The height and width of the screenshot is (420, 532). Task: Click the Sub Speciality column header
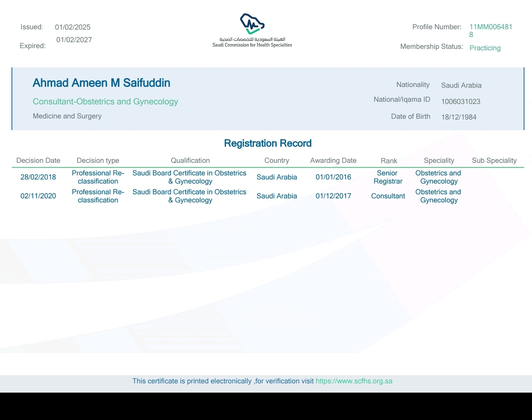pyautogui.click(x=494, y=161)
